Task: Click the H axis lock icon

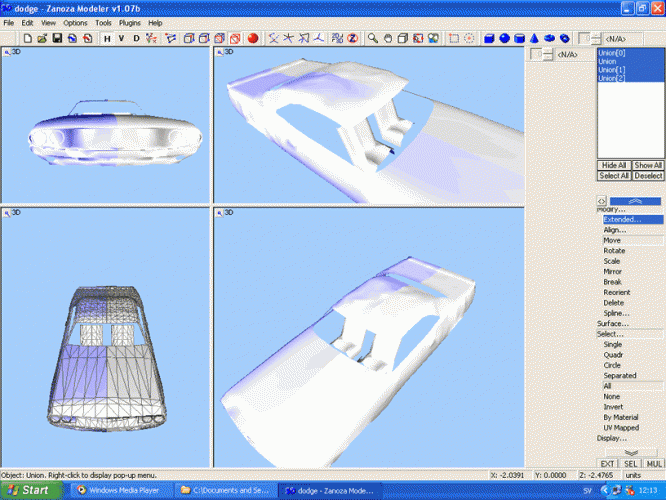Action: tap(107, 38)
